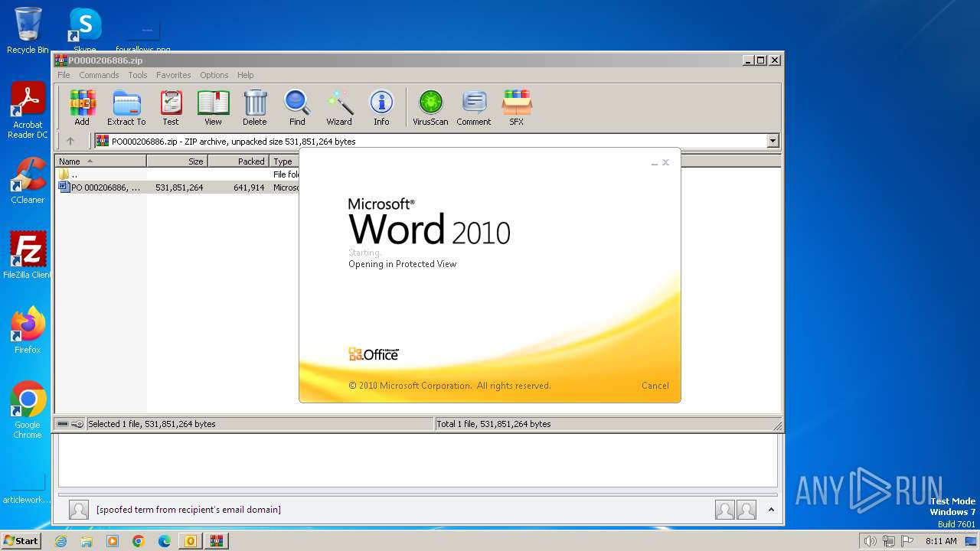Open the Firefox desktop shortcut
The width and height of the screenshot is (980, 551).
point(28,330)
